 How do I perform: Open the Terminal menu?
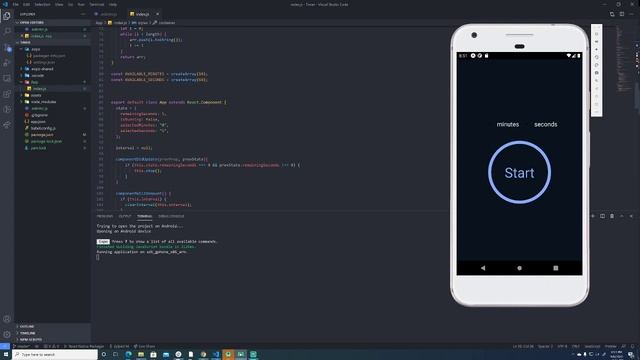[x=97, y=4]
